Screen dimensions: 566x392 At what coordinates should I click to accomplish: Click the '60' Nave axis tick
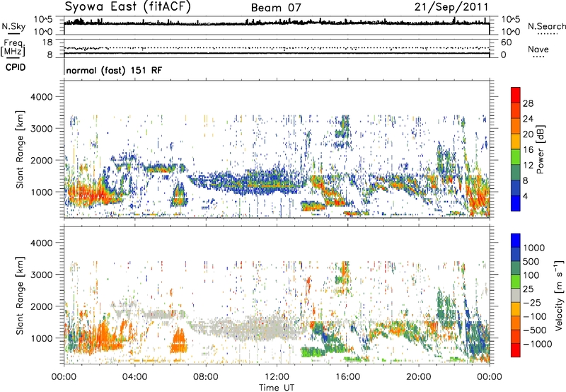506,42
